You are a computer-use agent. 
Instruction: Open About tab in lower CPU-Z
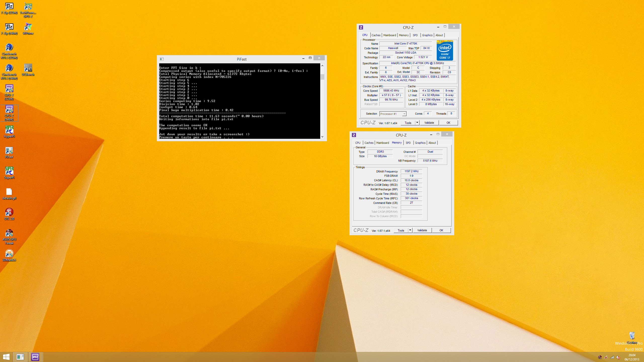coord(432,143)
